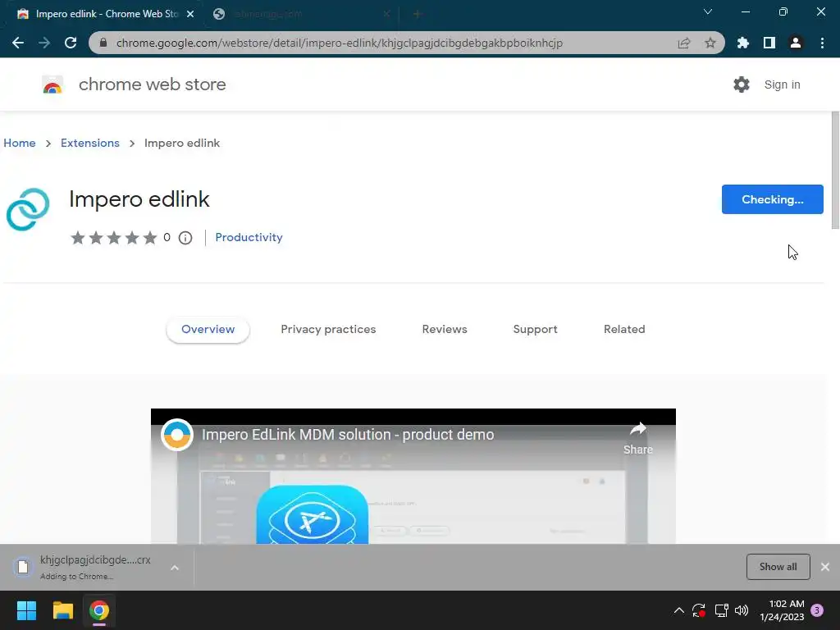840x630 pixels.
Task: Toggle the browser side panel
Action: (x=769, y=43)
